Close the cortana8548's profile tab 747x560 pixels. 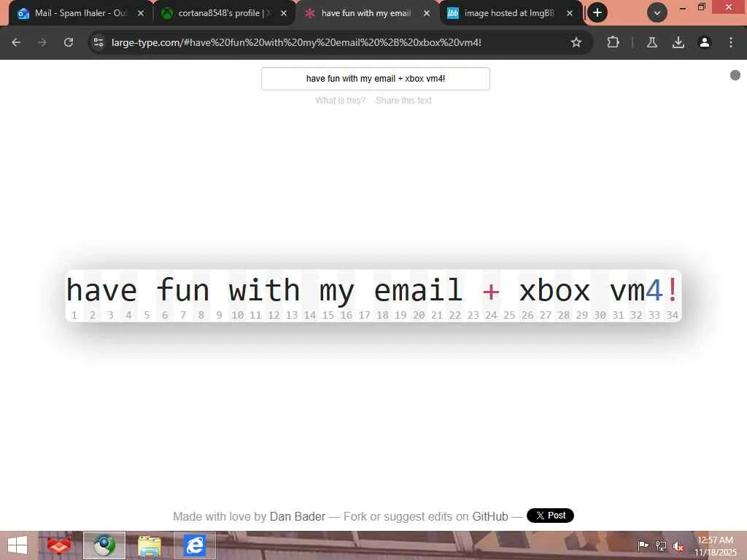[x=284, y=13]
